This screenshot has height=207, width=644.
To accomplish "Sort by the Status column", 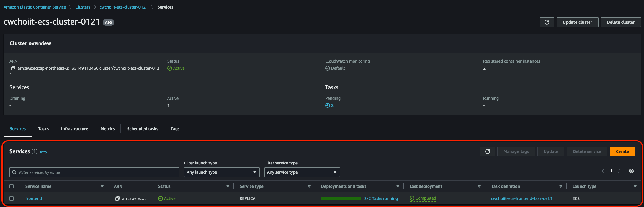I will [228, 186].
